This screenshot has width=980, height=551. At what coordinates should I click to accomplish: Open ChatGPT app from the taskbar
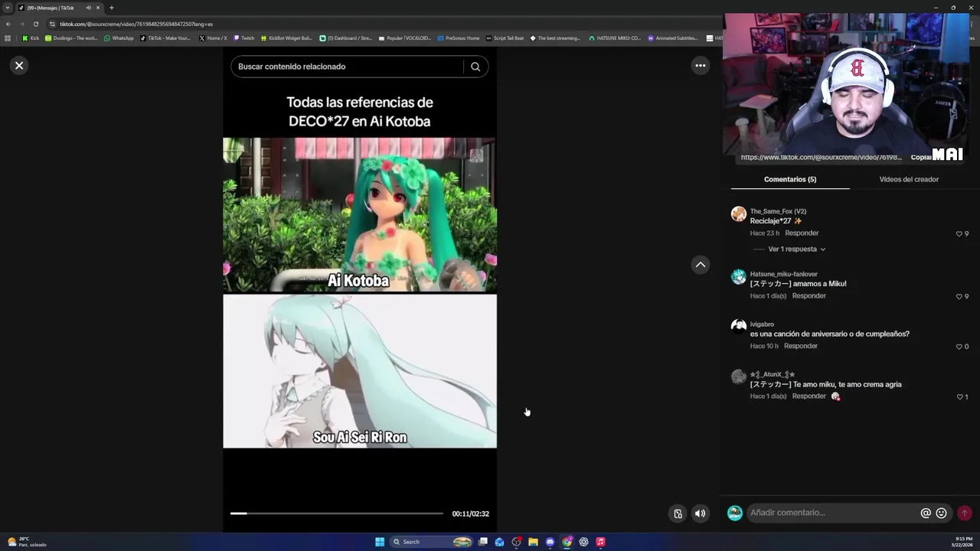tap(583, 542)
